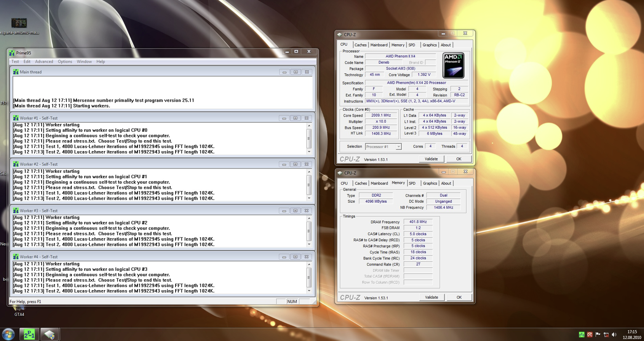This screenshot has height=341, width=644.
Task: Open the network status tray icon
Action: 606,334
